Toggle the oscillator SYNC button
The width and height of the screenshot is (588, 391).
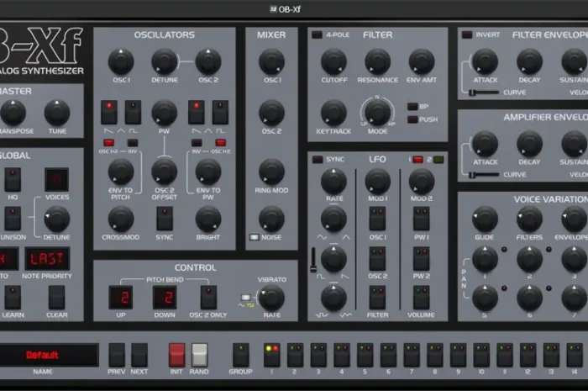click(x=165, y=219)
